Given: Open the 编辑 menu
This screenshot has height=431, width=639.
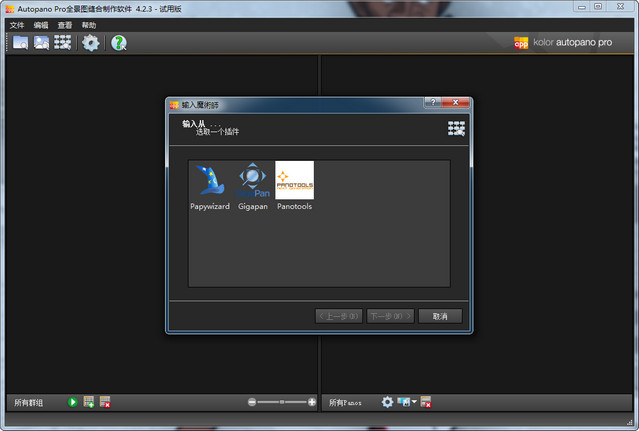Looking at the screenshot, I should [x=41, y=25].
